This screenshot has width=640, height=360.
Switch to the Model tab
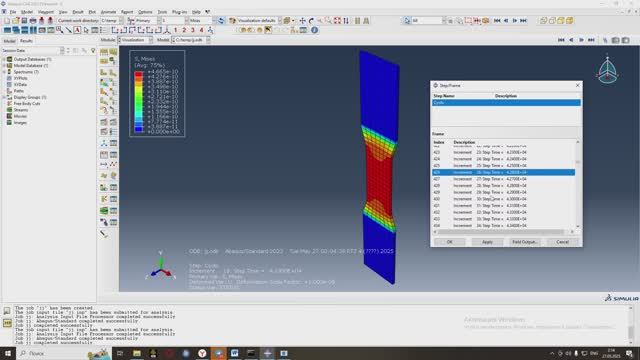pyautogui.click(x=9, y=41)
